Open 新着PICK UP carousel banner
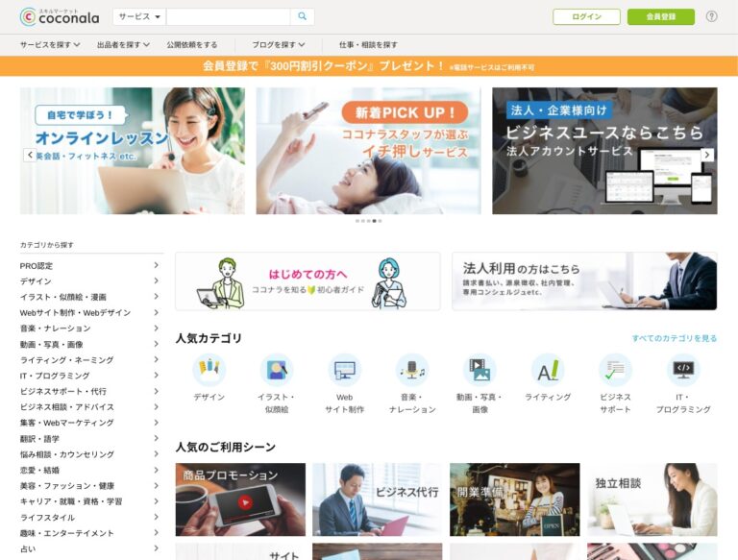Viewport: 738px width, 560px height. 369,151
